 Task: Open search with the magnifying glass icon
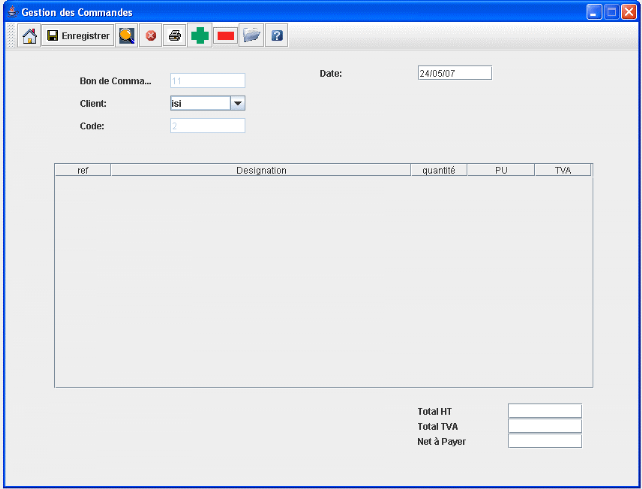[127, 36]
